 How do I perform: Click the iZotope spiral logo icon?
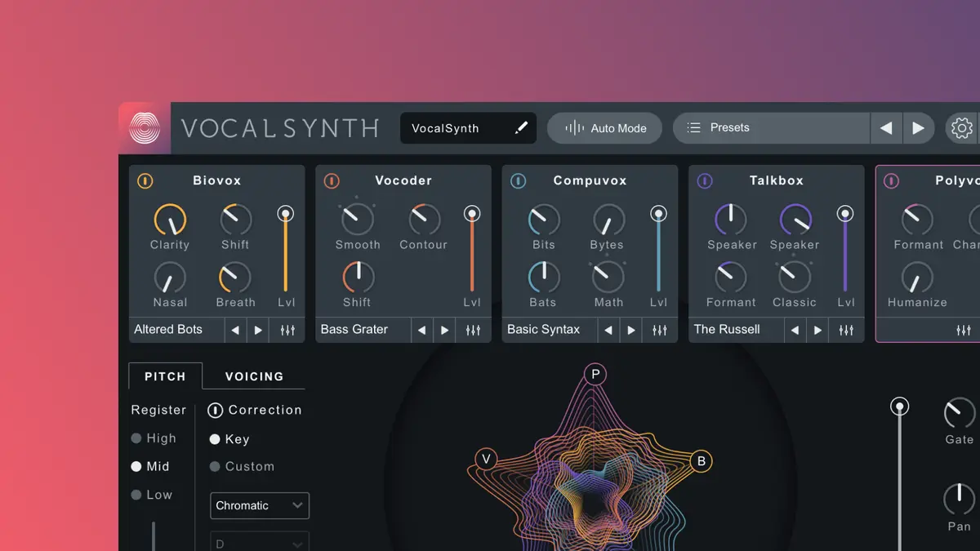145,128
